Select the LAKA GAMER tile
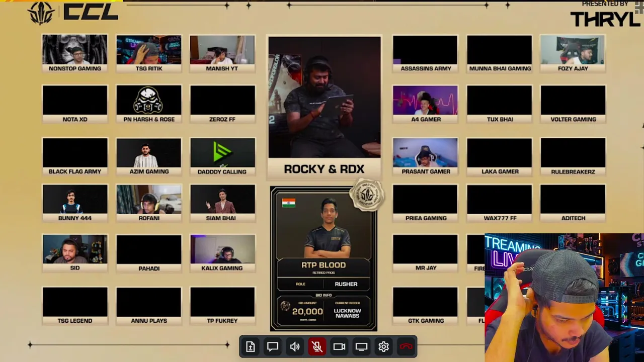The width and height of the screenshot is (644, 362). click(500, 156)
